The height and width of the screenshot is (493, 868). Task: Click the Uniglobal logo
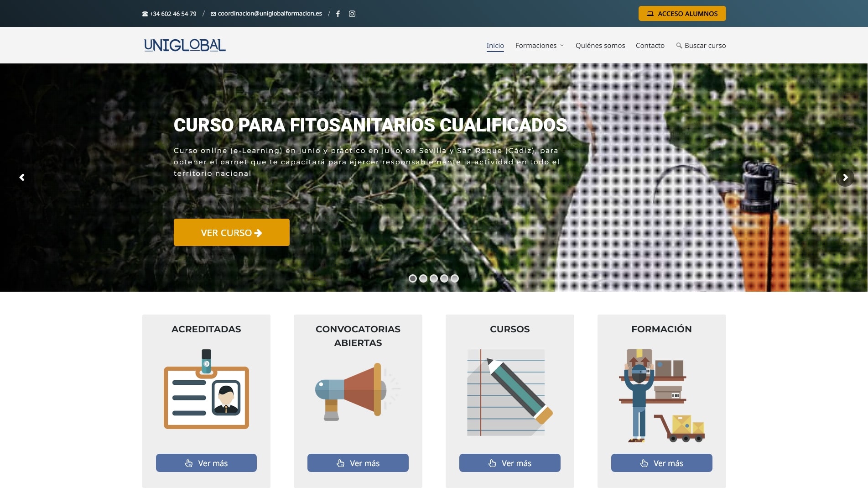185,45
